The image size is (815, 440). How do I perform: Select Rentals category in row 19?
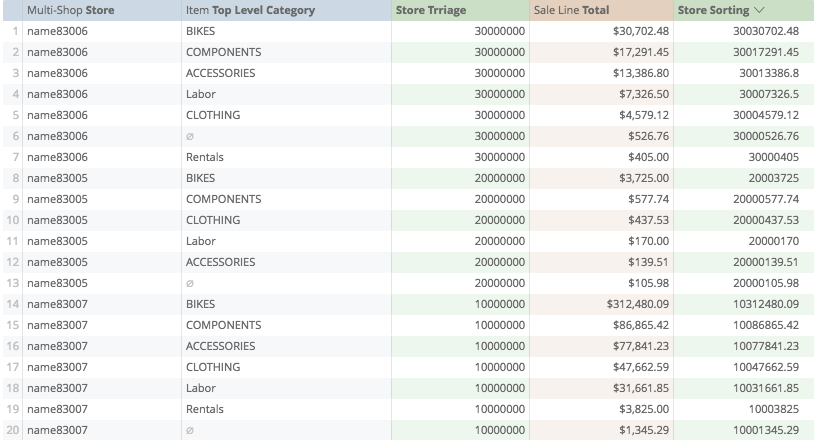205,409
